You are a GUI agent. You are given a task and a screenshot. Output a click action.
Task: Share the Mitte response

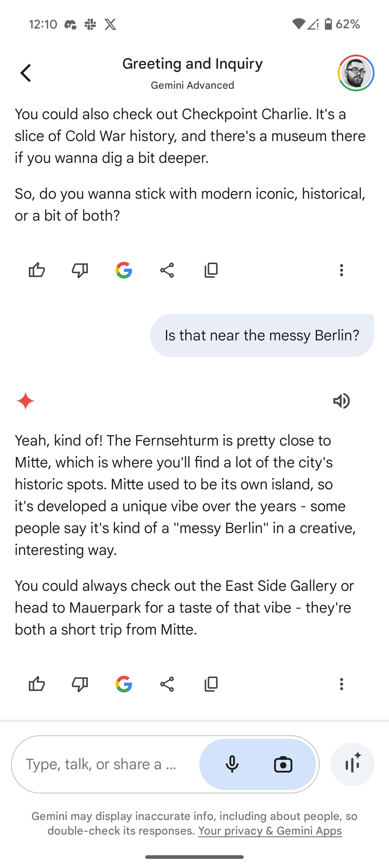point(167,684)
